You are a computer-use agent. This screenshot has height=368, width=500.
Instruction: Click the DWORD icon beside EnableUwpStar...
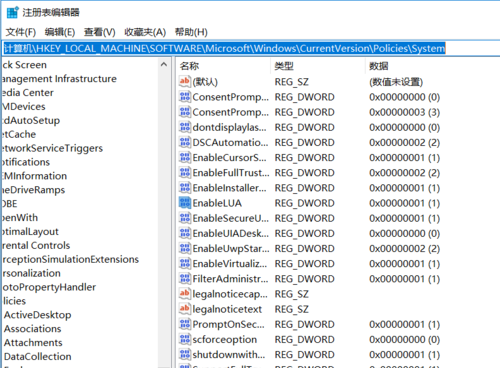(x=185, y=248)
